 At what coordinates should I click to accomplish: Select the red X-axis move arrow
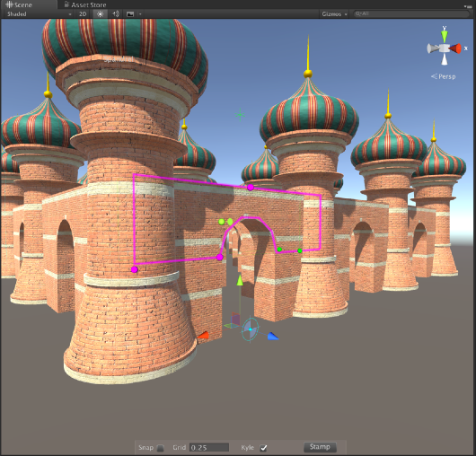point(203,335)
